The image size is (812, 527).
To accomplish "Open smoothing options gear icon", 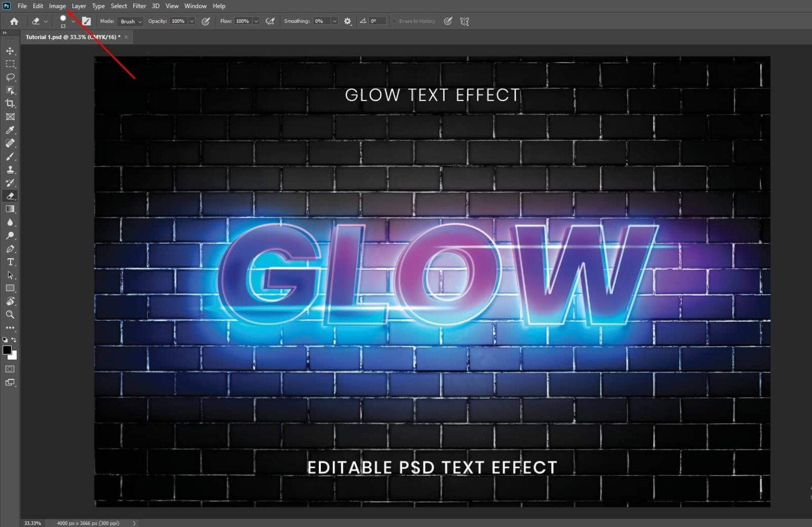I will pos(347,21).
